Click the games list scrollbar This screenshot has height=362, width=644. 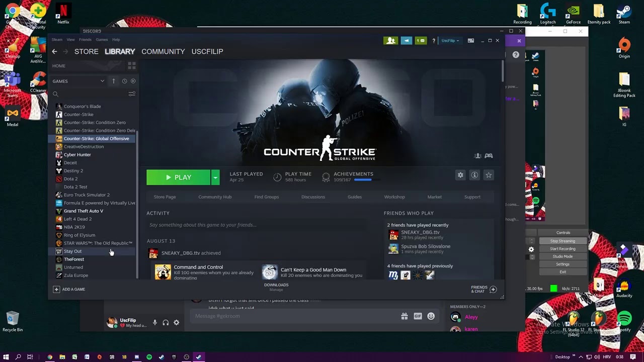[138, 204]
